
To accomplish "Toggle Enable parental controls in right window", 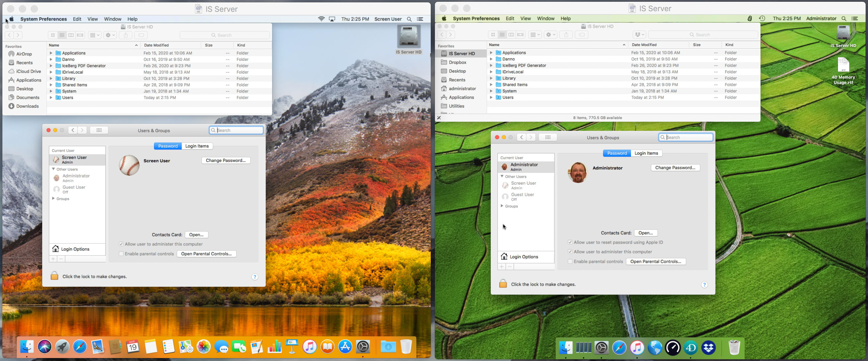I will 570,261.
